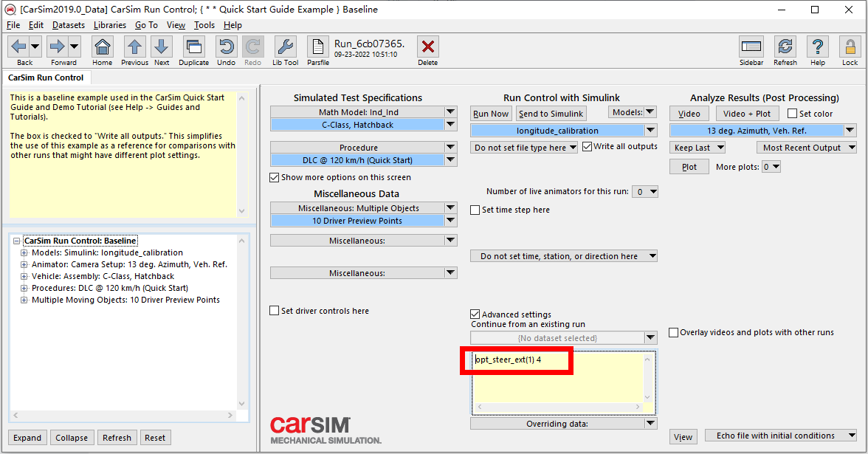The width and height of the screenshot is (868, 454).
Task: Open the Datasets menu
Action: click(x=69, y=25)
